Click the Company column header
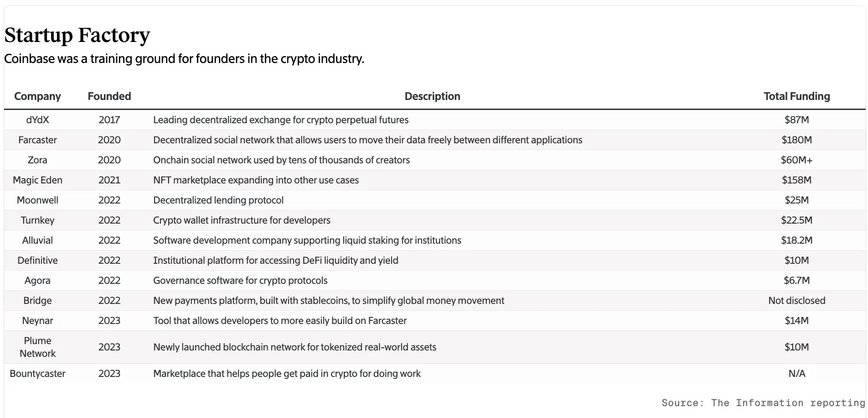 (x=37, y=96)
